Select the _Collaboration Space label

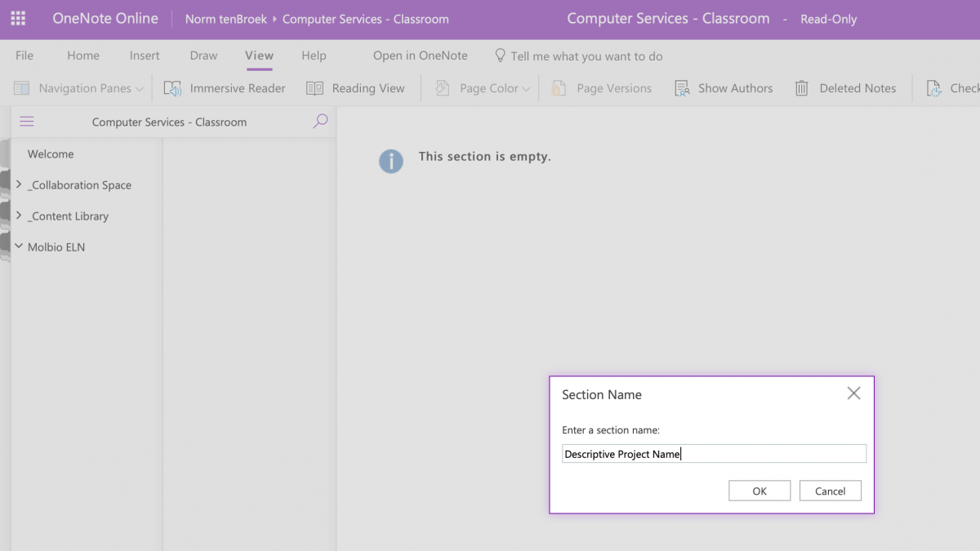coord(80,185)
